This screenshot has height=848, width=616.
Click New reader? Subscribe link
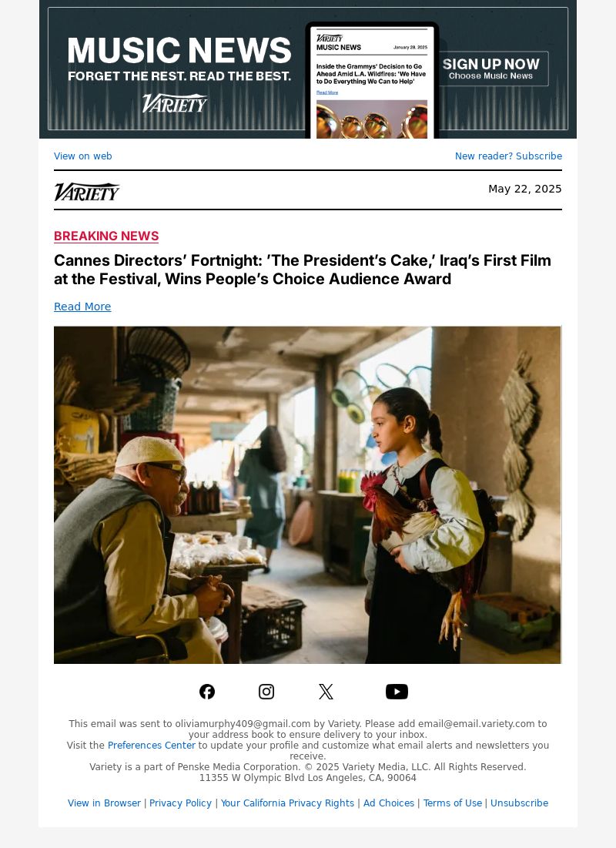pos(508,156)
